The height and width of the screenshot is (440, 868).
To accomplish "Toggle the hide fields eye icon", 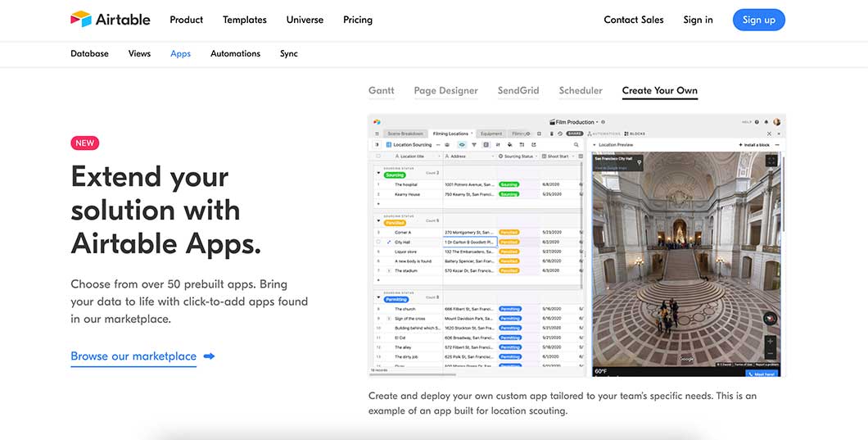I will [462, 145].
